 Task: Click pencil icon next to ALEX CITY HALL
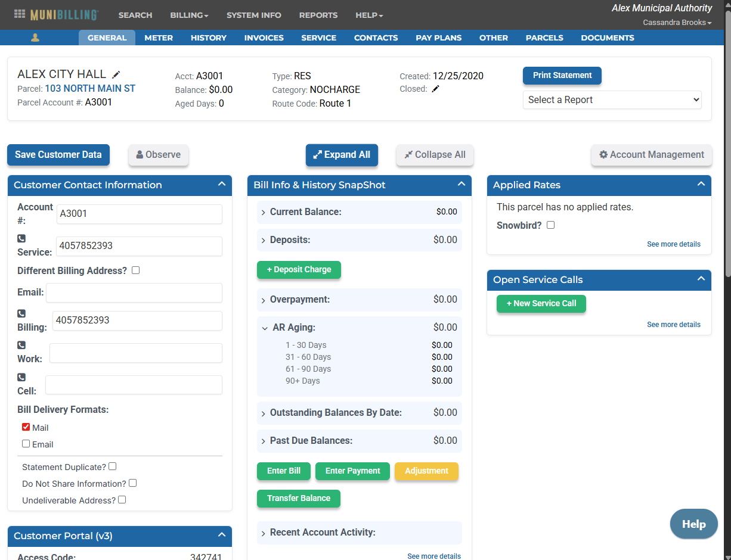pos(116,74)
